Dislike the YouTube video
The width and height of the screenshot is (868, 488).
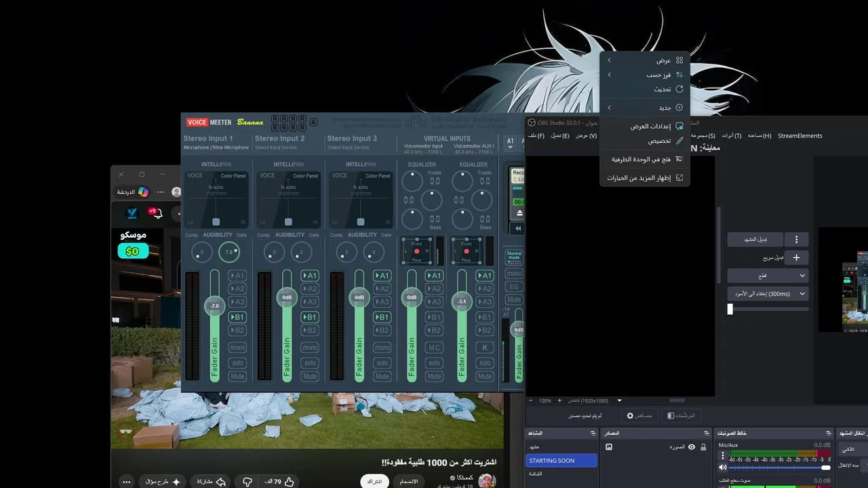click(248, 481)
